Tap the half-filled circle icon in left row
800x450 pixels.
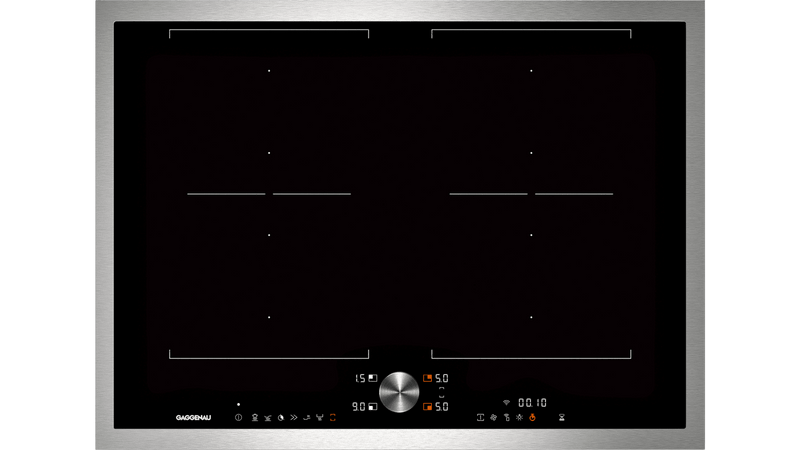click(281, 417)
